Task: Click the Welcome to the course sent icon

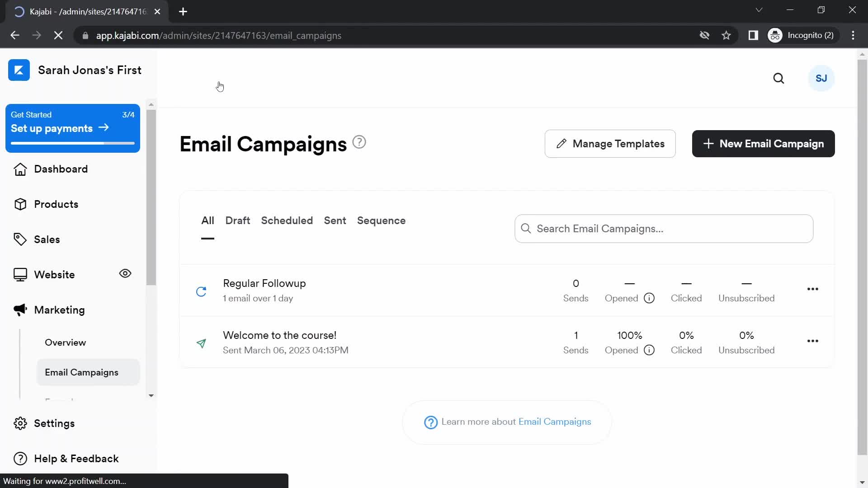Action: 202,343
